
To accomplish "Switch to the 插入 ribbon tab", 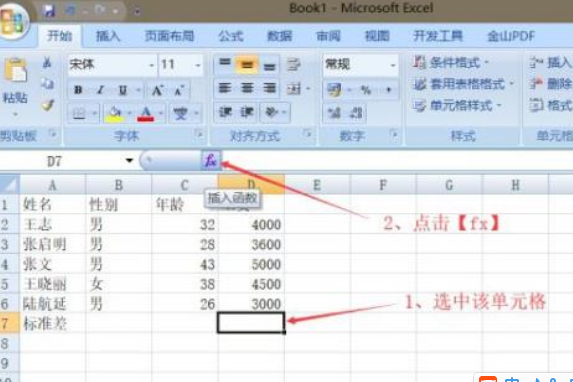I will point(108,36).
